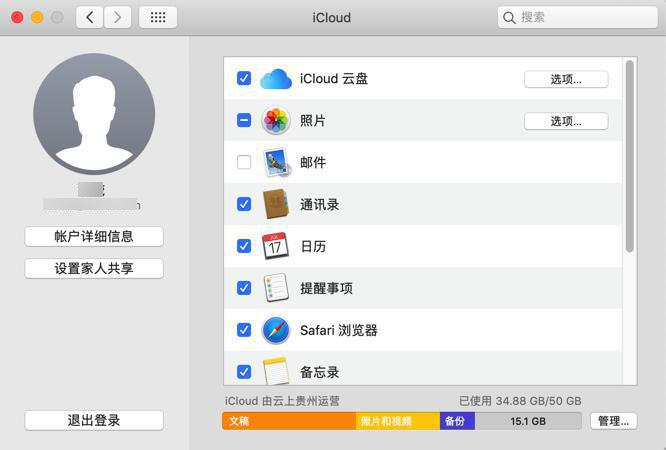Click the magnifier icon in search

click(509, 18)
